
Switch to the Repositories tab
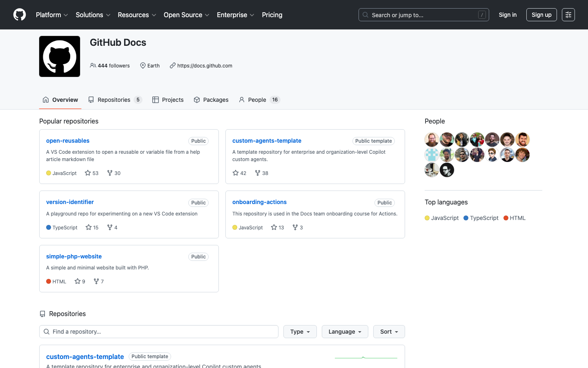[115, 100]
